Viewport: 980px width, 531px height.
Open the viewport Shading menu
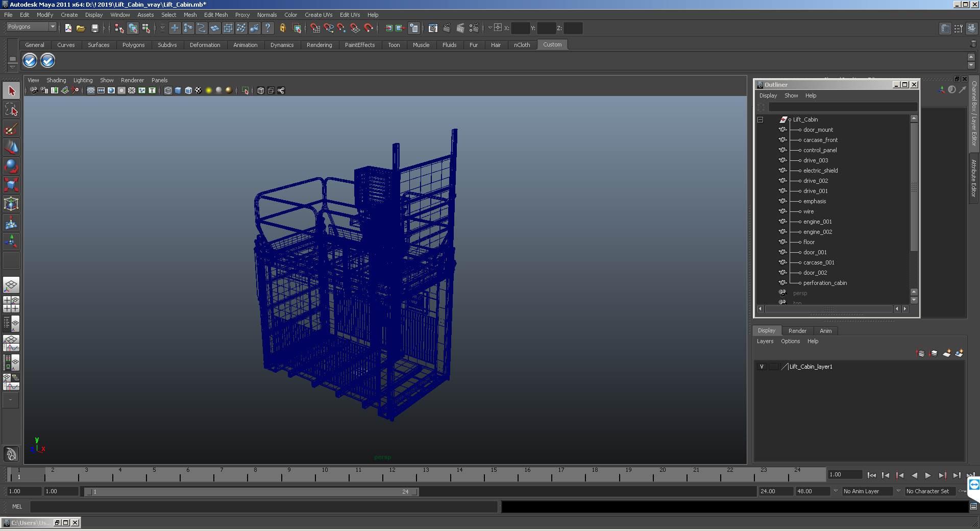(56, 80)
